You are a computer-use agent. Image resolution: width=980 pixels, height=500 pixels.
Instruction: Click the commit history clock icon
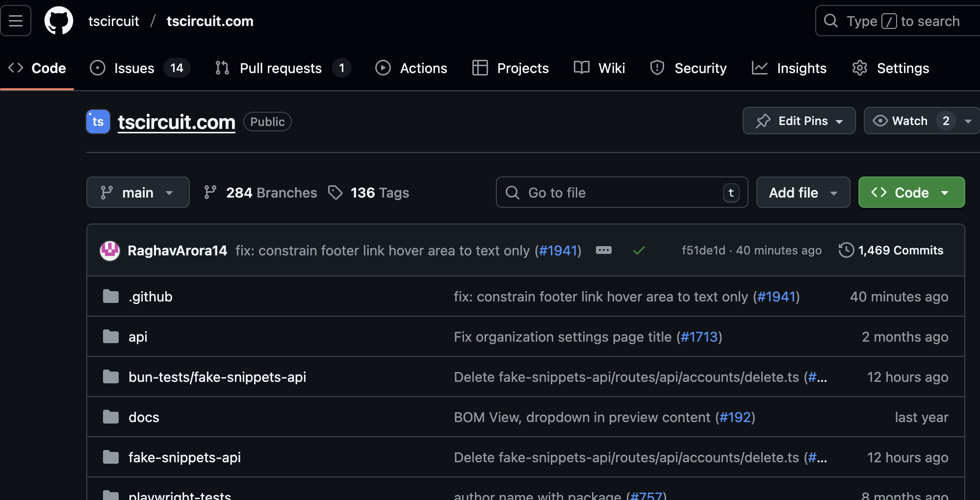coord(846,250)
